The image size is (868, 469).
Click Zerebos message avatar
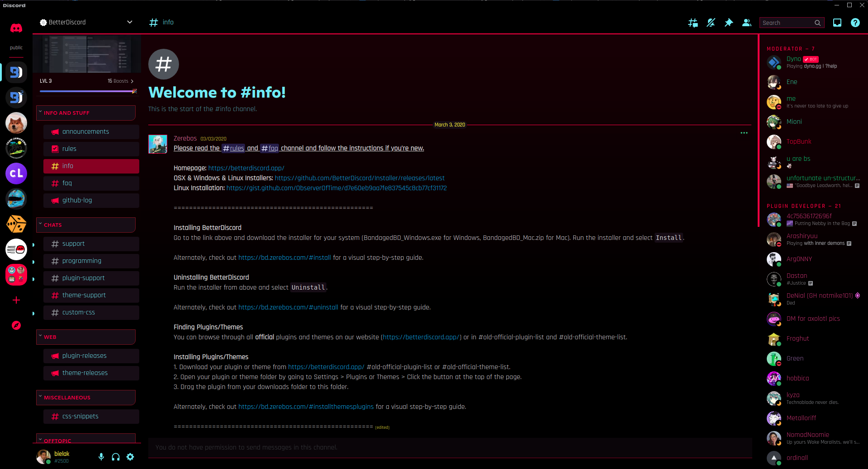[158, 144]
